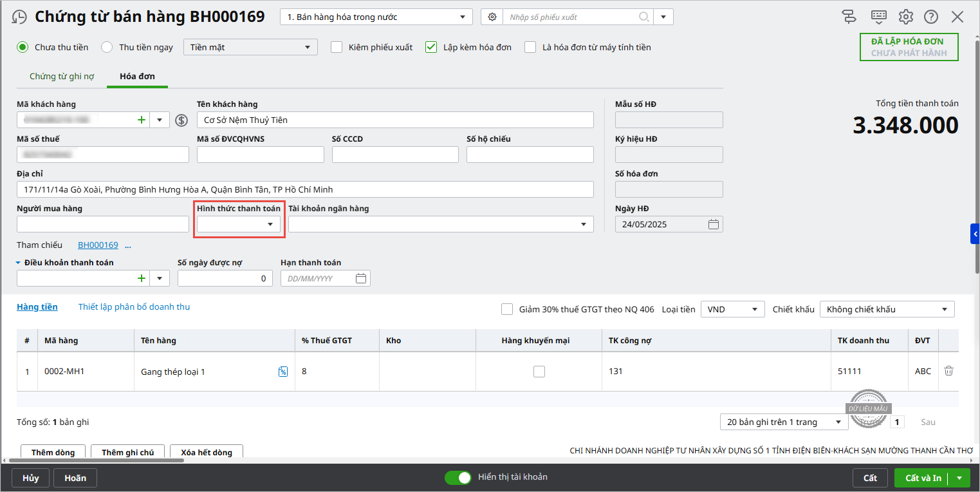Click the Thêm dòng button
Image resolution: width=980 pixels, height=492 pixels.
click(51, 453)
